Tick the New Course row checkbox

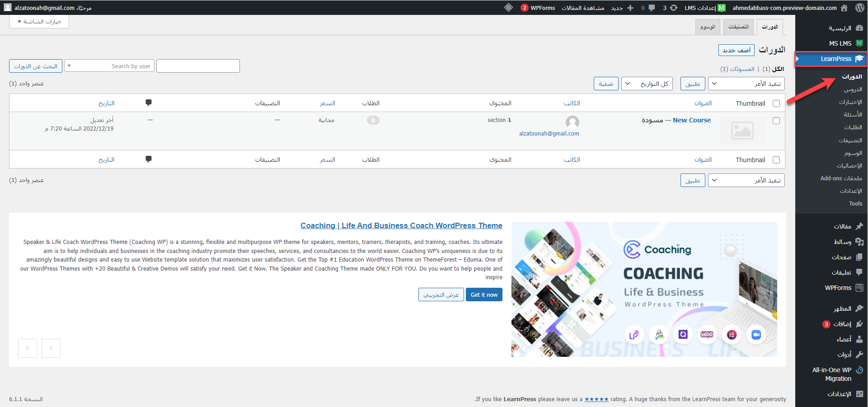pos(776,121)
